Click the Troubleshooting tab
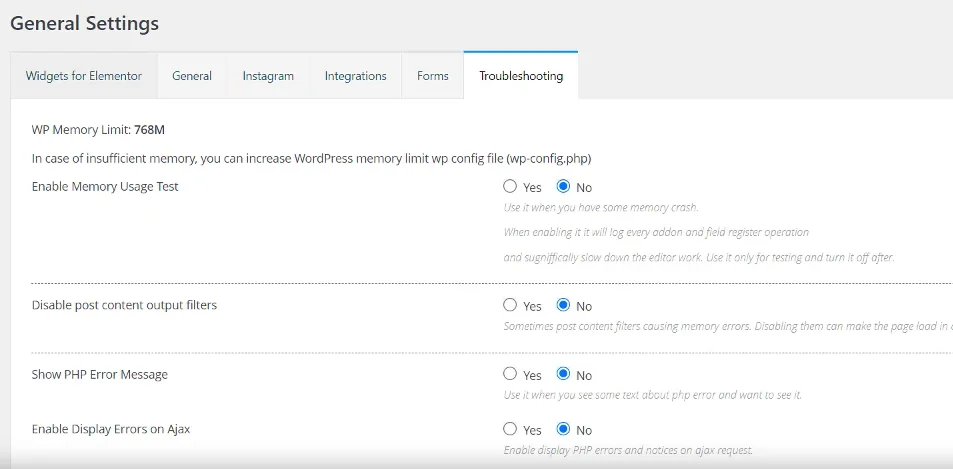The height and width of the screenshot is (469, 953). [520, 76]
